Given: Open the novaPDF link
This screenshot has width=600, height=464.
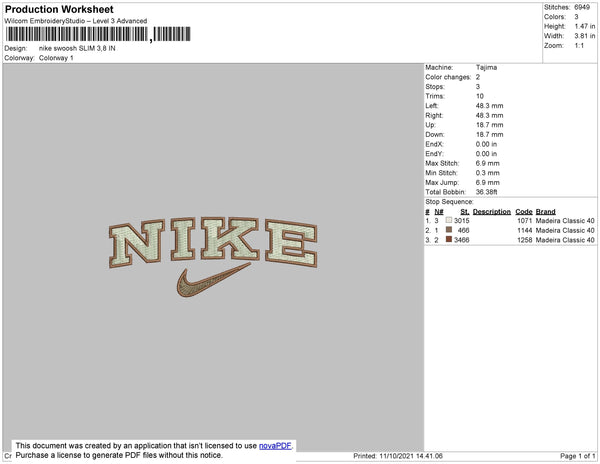Looking at the screenshot, I should [275, 446].
